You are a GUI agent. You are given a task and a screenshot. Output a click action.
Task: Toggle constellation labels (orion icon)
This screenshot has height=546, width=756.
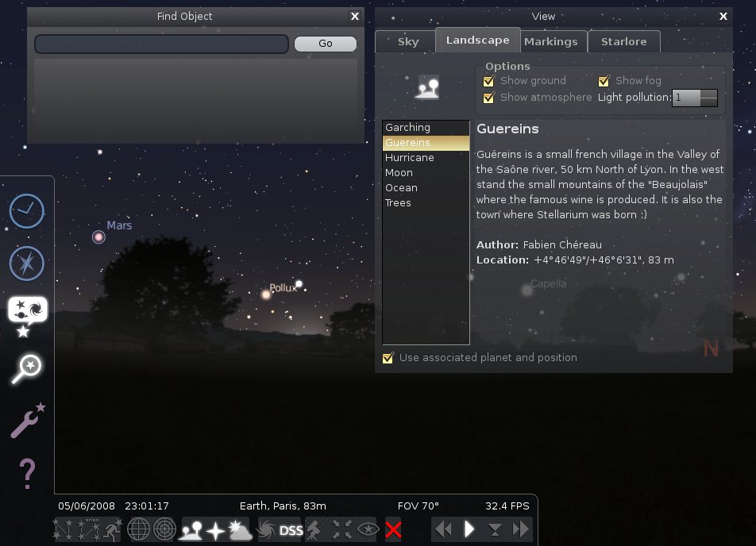coord(89,529)
